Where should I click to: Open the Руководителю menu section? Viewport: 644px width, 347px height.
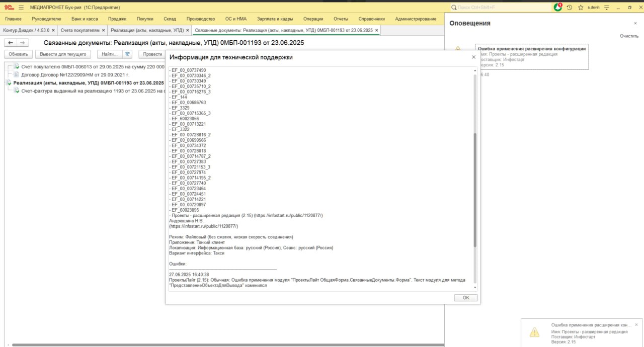tap(46, 19)
